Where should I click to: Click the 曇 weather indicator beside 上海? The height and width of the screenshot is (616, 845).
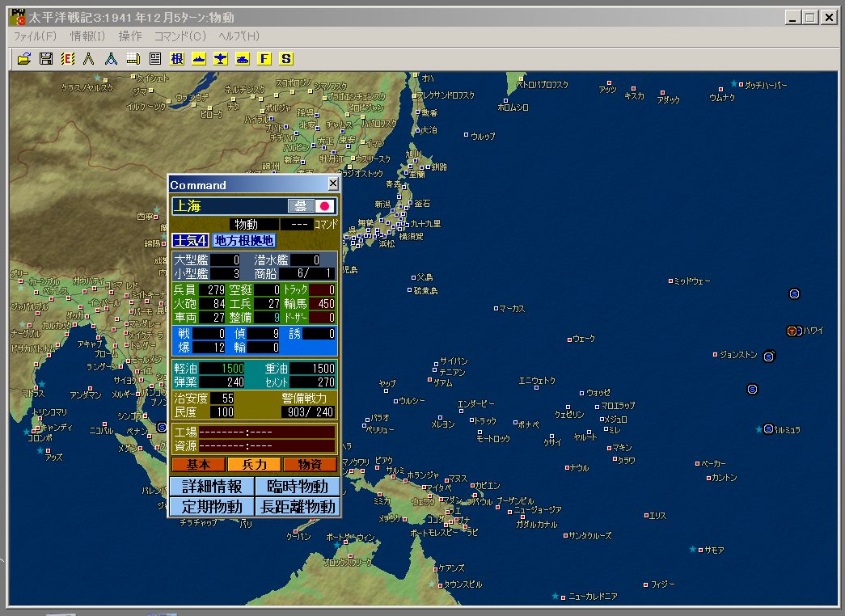coord(300,206)
